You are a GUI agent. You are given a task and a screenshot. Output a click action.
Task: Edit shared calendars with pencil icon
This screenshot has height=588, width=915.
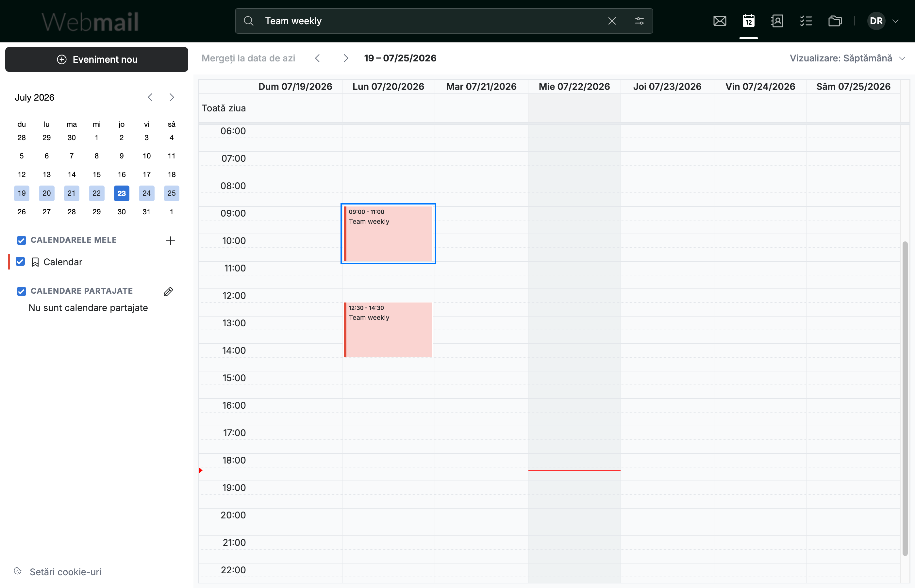tap(168, 291)
